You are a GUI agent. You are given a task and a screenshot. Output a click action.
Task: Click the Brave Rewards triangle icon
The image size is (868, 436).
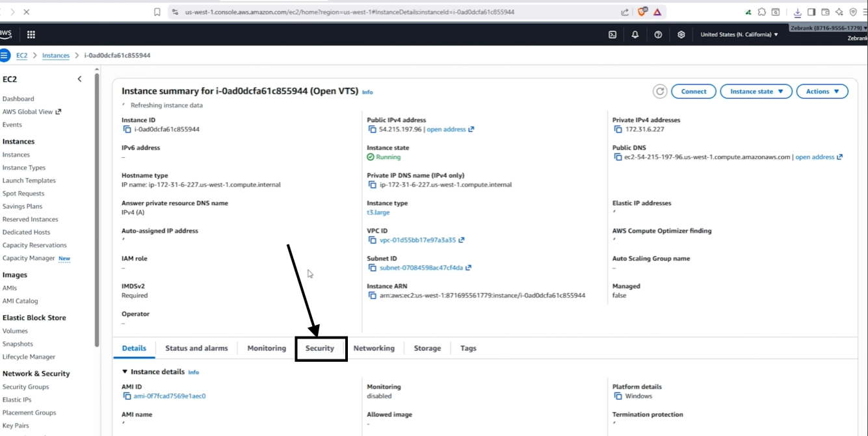click(657, 12)
